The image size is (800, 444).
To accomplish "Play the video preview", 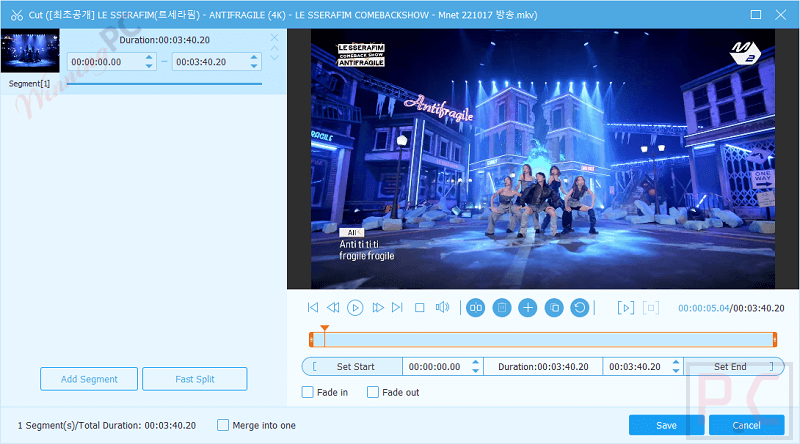I will pos(355,308).
